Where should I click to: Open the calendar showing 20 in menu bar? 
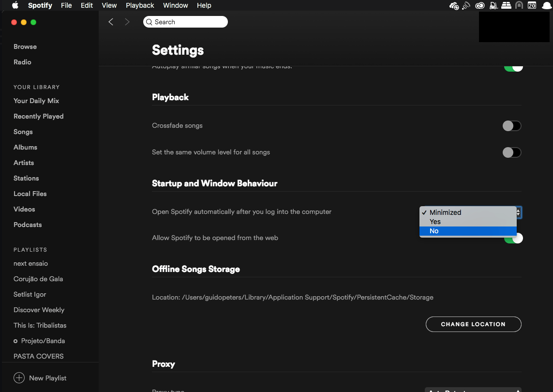coord(531,5)
